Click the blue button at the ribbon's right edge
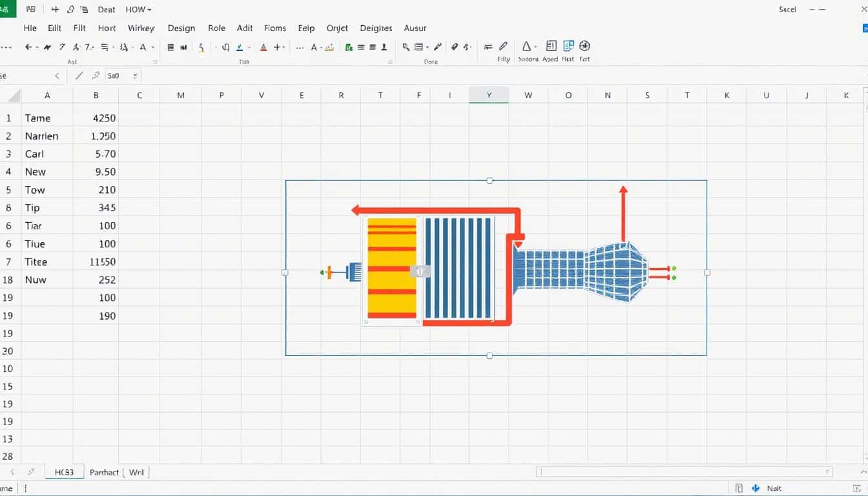868x496 pixels. point(865,28)
